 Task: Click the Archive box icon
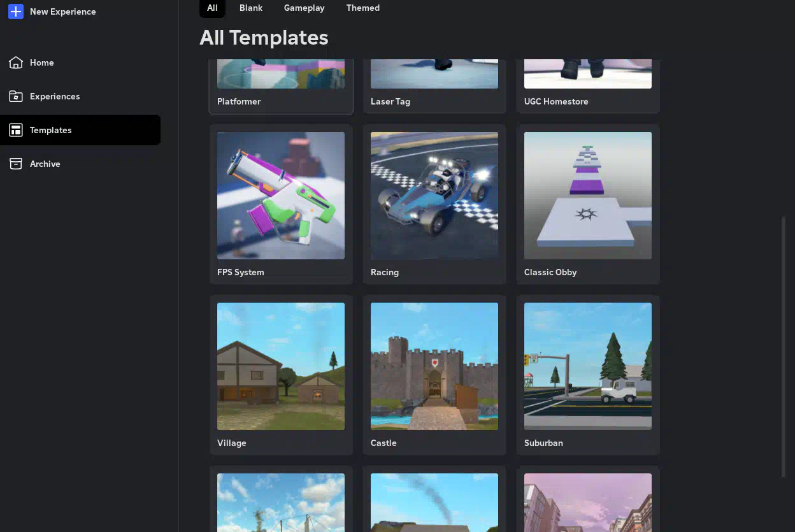[x=16, y=164]
